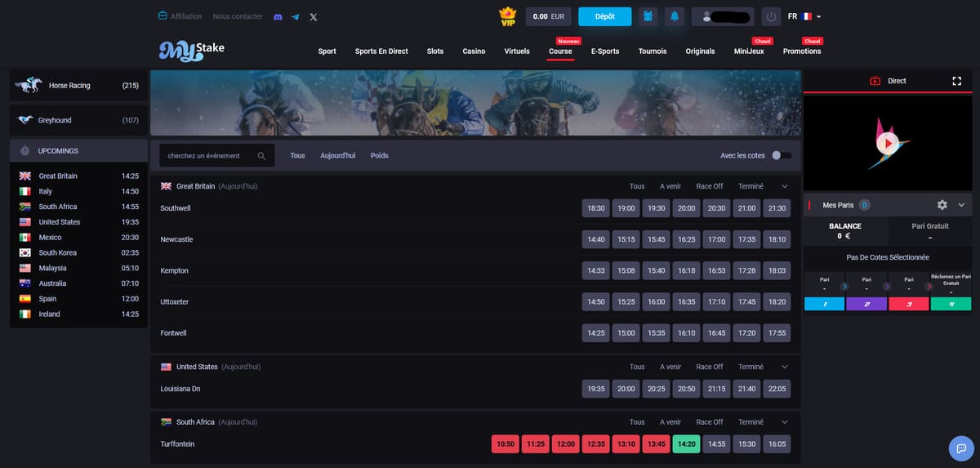Expand live stream to fullscreen
Viewport: 980px width, 468px height.
(957, 81)
